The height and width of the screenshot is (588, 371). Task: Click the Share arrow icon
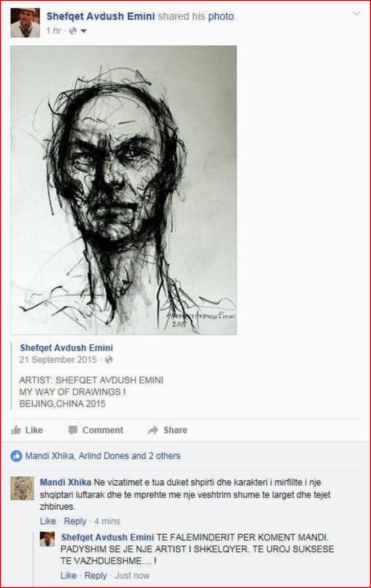[153, 430]
